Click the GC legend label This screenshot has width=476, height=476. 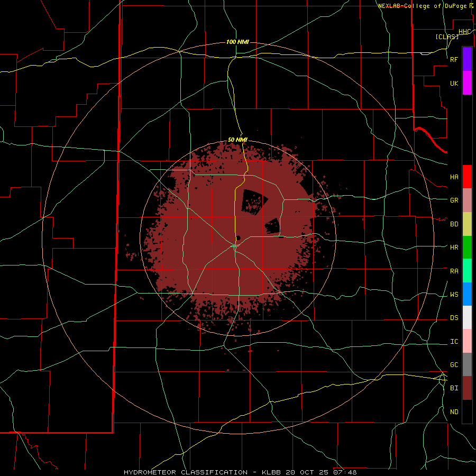(454, 365)
